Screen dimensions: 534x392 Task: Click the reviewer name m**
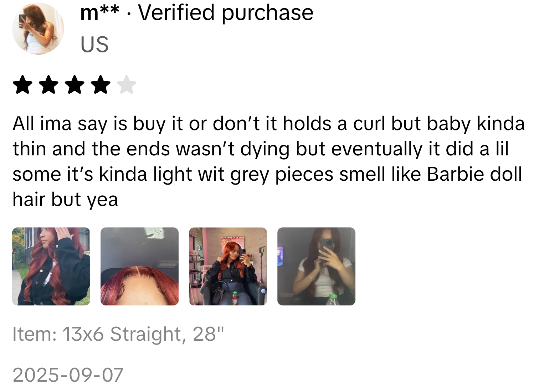[x=100, y=12]
